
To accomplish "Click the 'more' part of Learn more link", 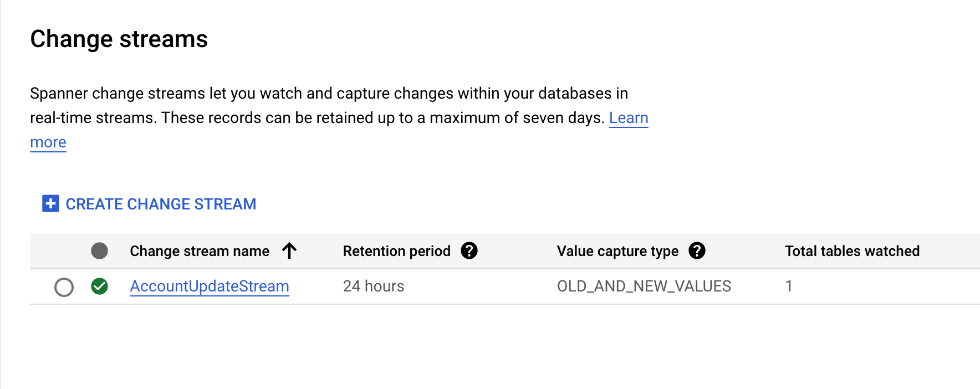I will [x=48, y=142].
